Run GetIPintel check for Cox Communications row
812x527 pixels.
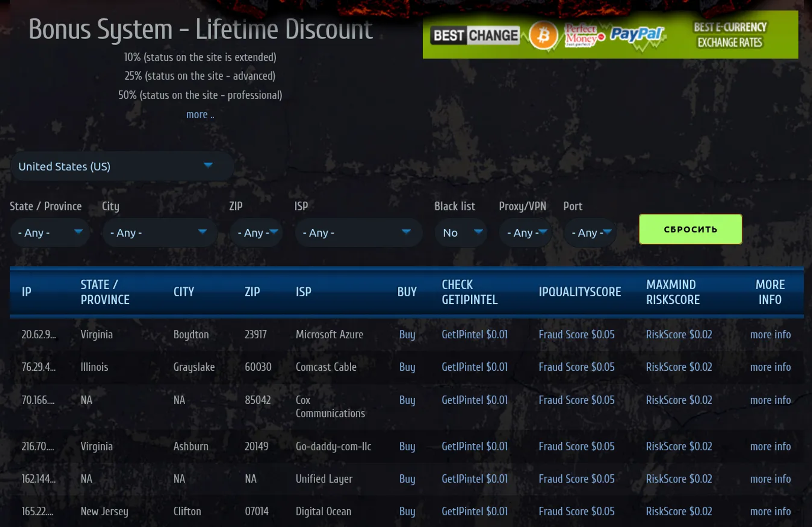[475, 400]
